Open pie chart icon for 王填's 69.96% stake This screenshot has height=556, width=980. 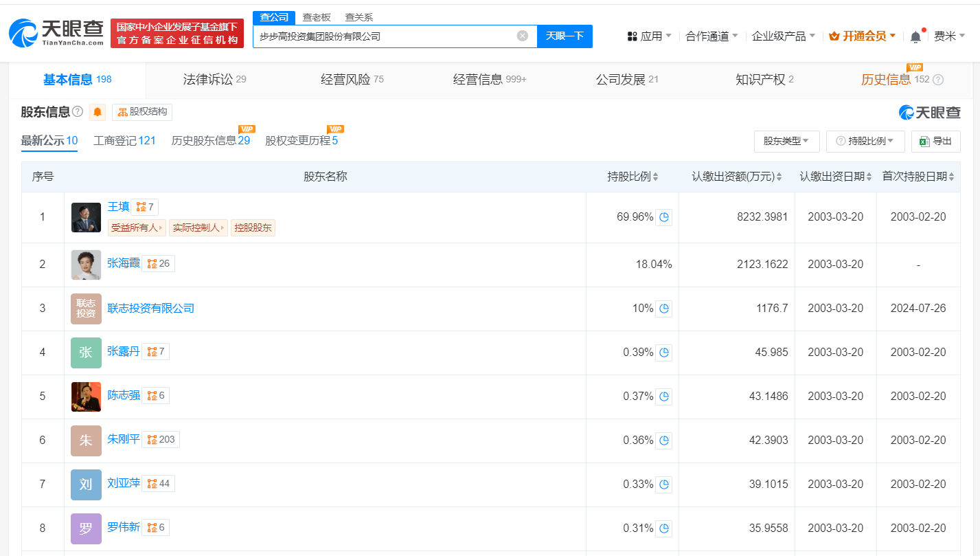tap(663, 217)
